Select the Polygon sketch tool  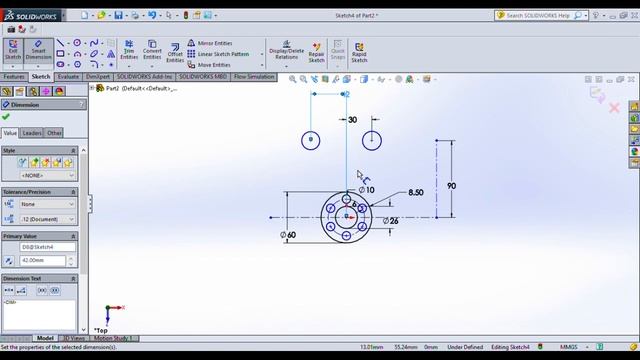click(77, 64)
